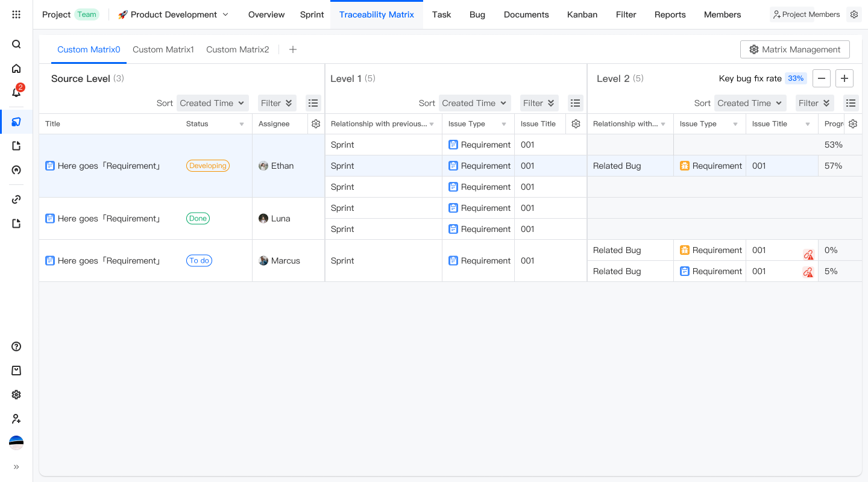Expand the sidebar with double chevron
The image size is (868, 482).
click(16, 467)
